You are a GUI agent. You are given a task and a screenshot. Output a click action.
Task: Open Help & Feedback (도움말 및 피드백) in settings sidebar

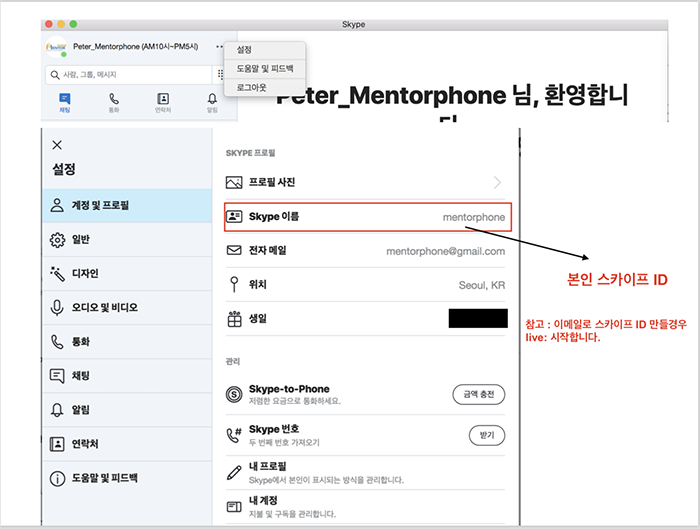coord(127,478)
